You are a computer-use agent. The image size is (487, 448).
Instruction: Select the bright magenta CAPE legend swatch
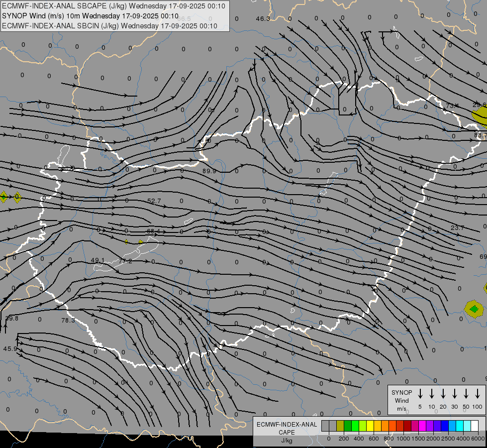tap(422, 426)
